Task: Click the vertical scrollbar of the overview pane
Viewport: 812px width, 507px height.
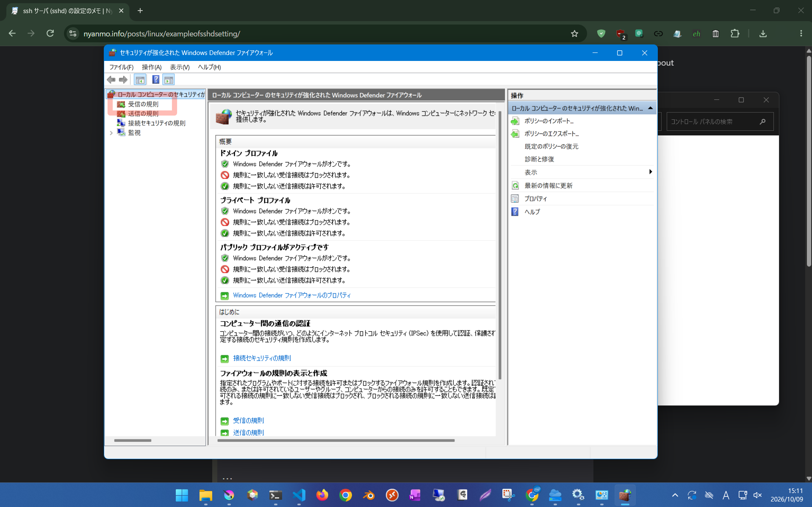Action: (x=500, y=245)
